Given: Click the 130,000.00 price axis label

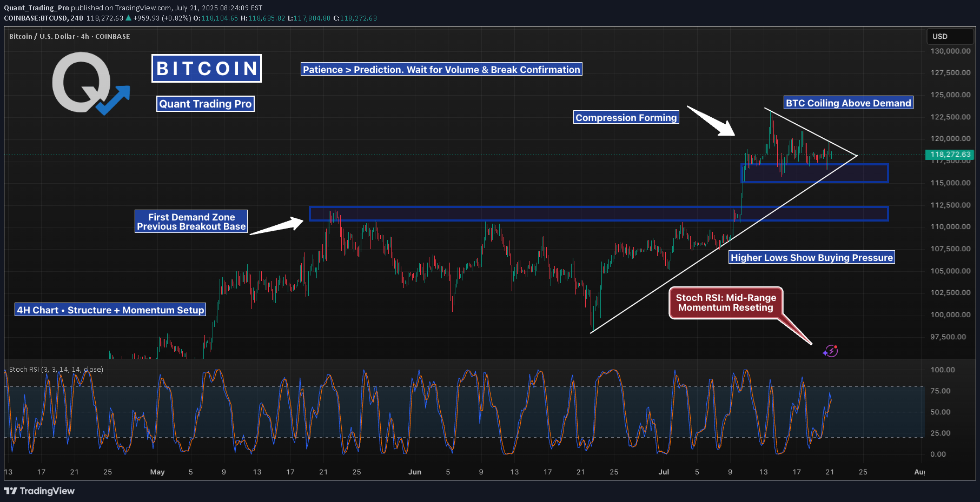Looking at the screenshot, I should (x=950, y=51).
